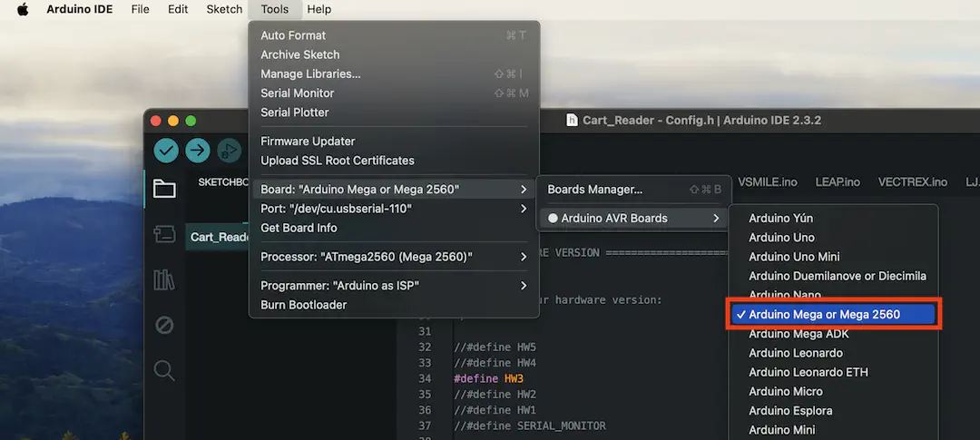This screenshot has width=980, height=440.
Task: Select the Arduino Mega or Mega 2560 board
Action: click(833, 315)
